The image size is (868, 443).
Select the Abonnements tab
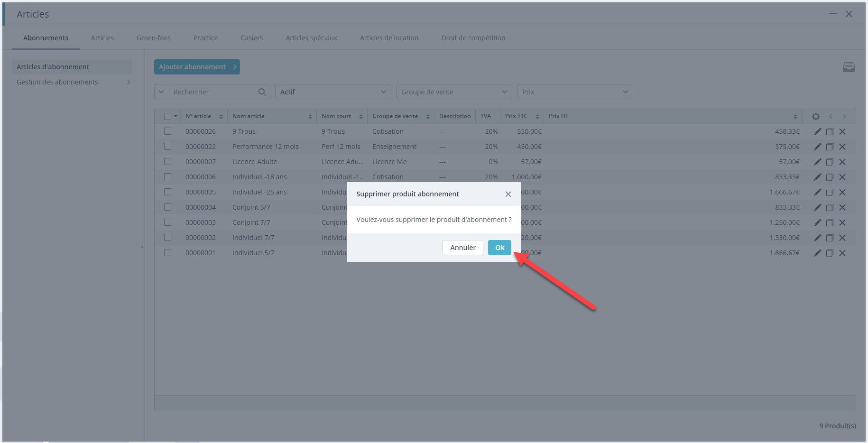point(46,38)
